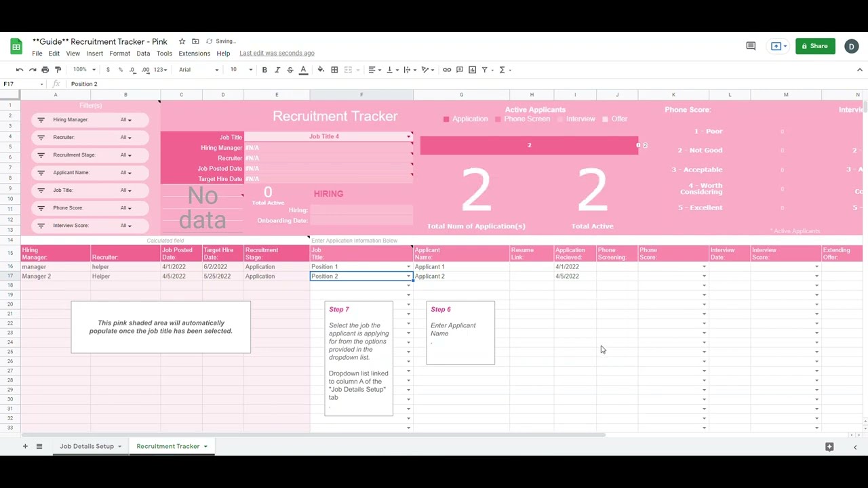Open the fill color bucket

[x=321, y=70]
